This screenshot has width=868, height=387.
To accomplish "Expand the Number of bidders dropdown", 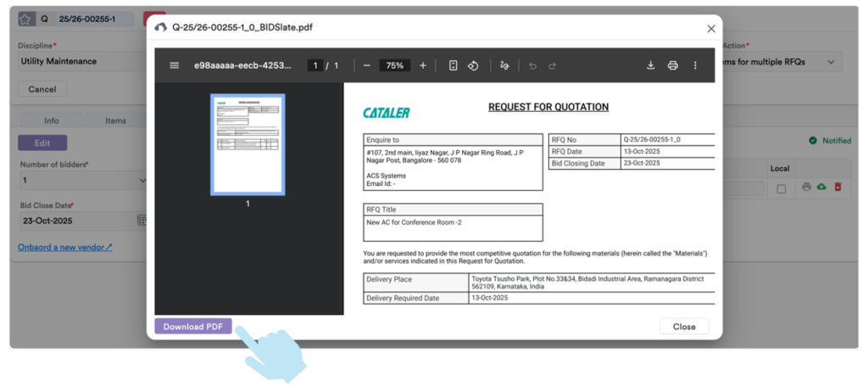I will click(x=142, y=180).
